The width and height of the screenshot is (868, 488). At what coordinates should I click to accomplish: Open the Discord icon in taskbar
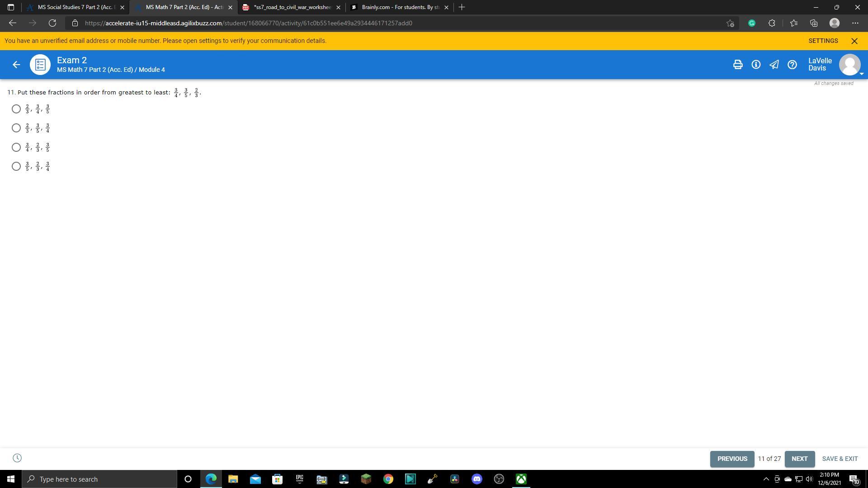(477, 479)
